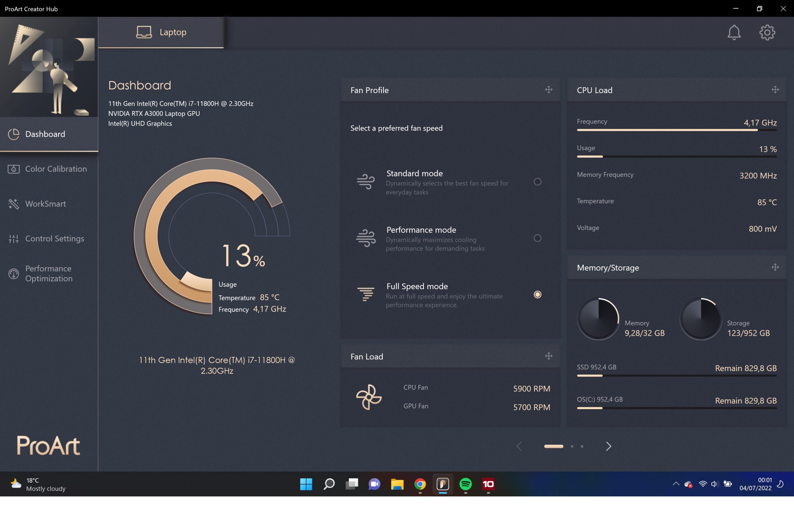Click the ProArt Creator Hub taskbar icon
Viewport: 794px width, 532px height.
[x=443, y=484]
